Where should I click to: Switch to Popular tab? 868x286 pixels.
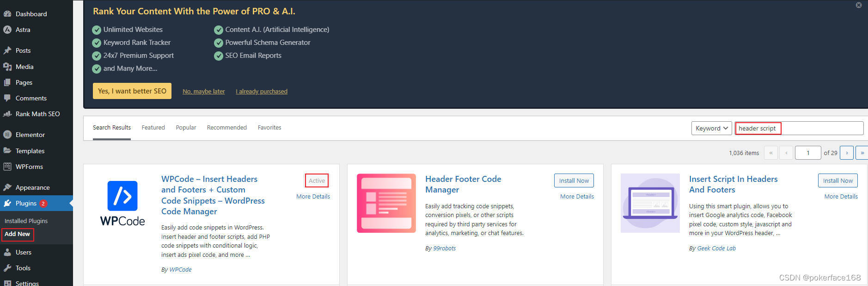click(186, 128)
